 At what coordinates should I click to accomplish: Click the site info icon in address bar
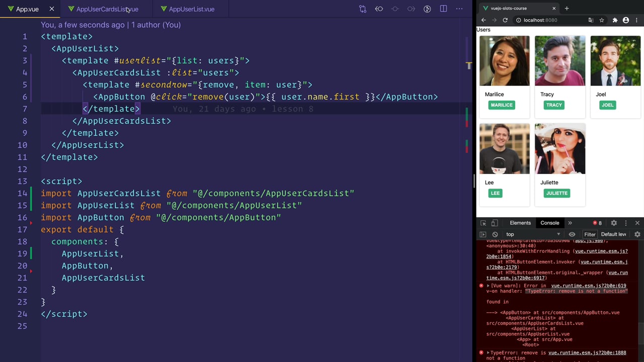point(518,20)
